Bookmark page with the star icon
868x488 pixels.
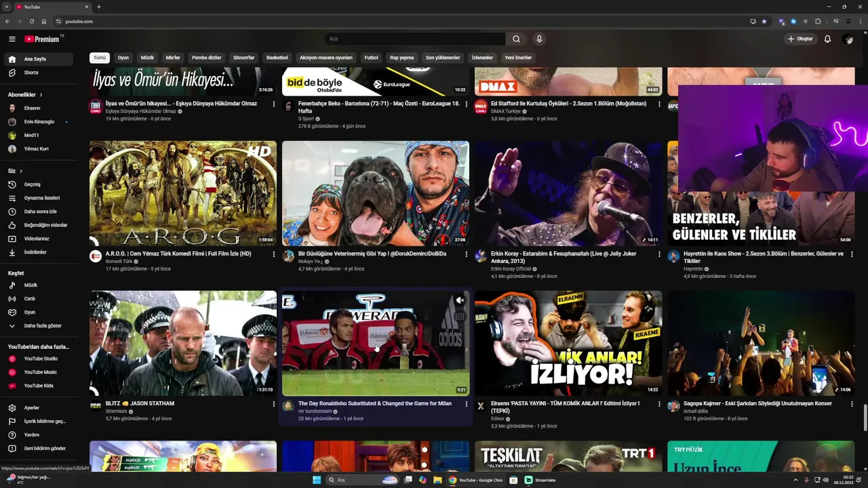pos(764,21)
